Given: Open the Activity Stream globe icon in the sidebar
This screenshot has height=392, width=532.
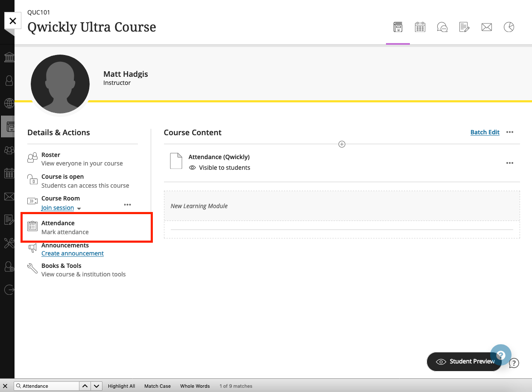Looking at the screenshot, I should 9,103.
